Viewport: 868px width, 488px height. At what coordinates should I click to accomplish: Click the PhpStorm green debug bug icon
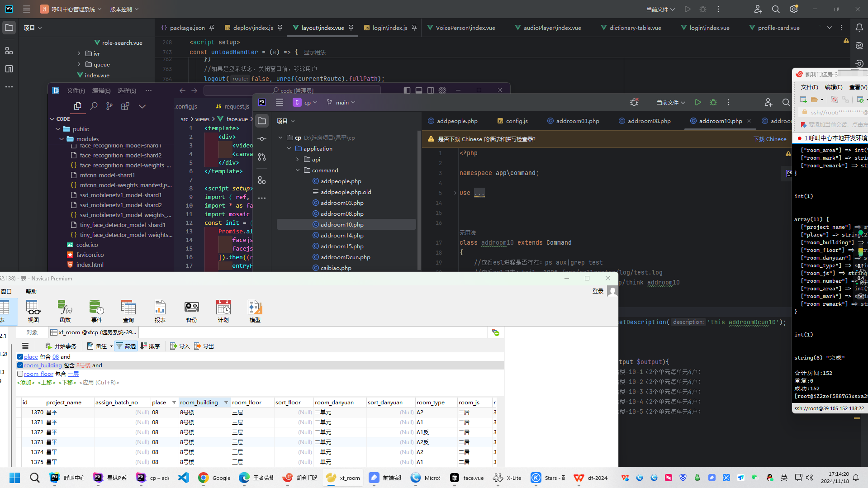click(x=713, y=103)
